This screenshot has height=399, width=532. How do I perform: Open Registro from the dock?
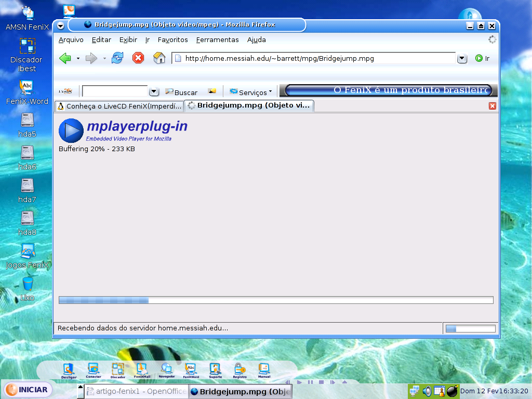(240, 370)
